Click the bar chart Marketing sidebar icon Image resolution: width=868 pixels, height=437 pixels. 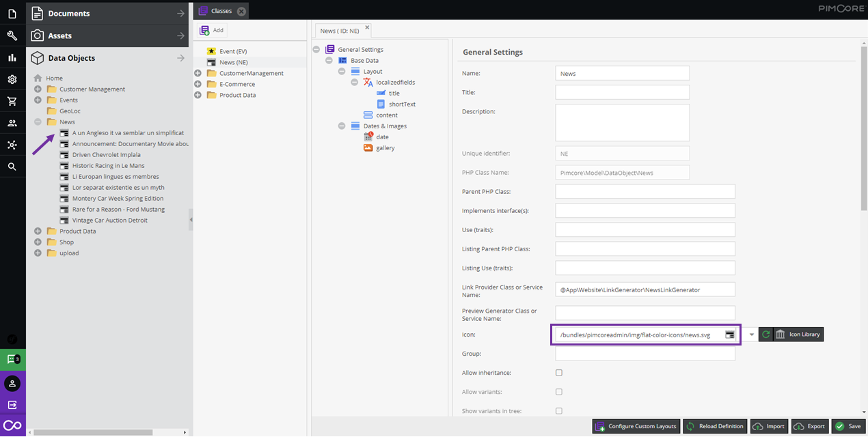tap(12, 58)
